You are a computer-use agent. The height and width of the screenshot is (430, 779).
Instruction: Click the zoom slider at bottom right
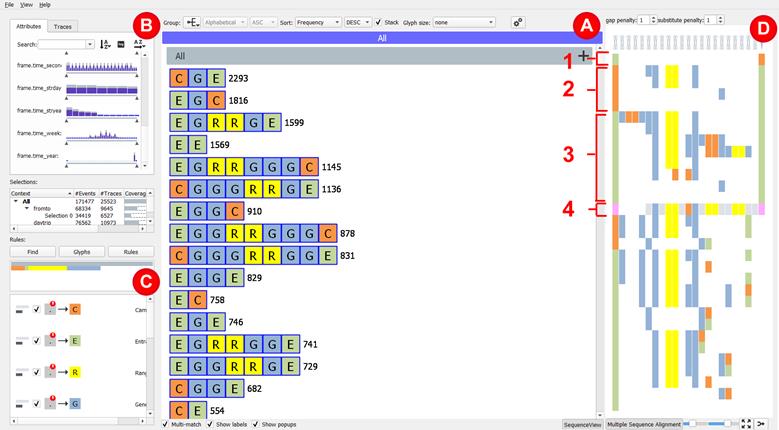[x=708, y=424]
